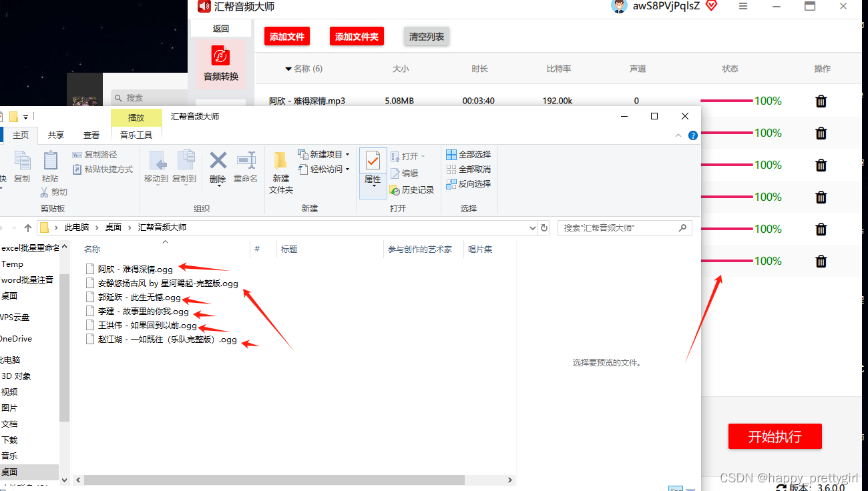Click 全部取消 select none

[468, 169]
